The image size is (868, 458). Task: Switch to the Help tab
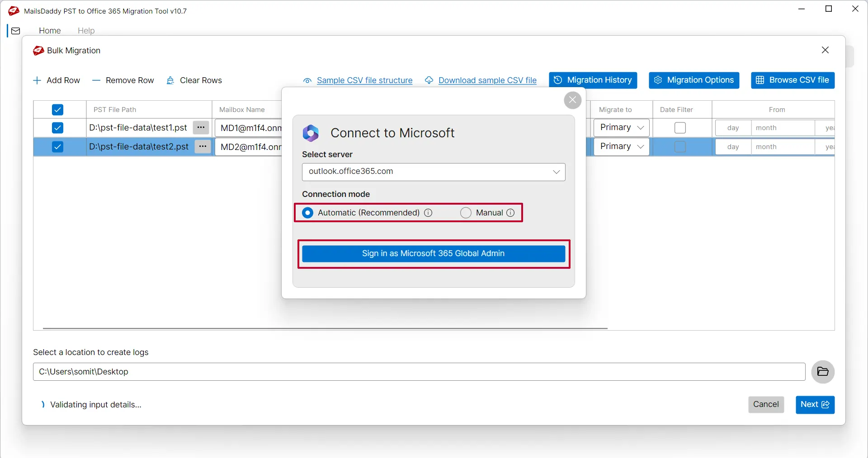click(x=86, y=30)
